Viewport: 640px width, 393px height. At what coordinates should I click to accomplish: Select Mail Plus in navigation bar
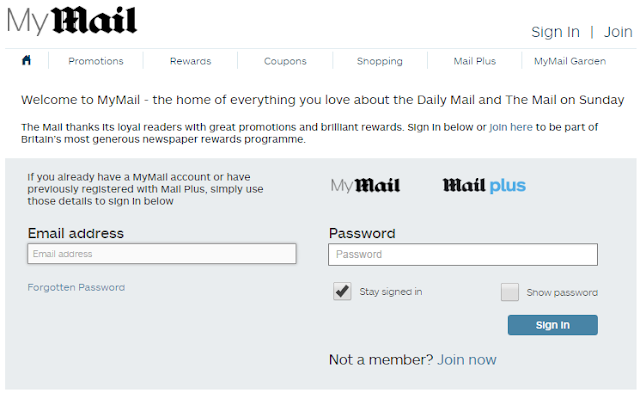point(475,61)
